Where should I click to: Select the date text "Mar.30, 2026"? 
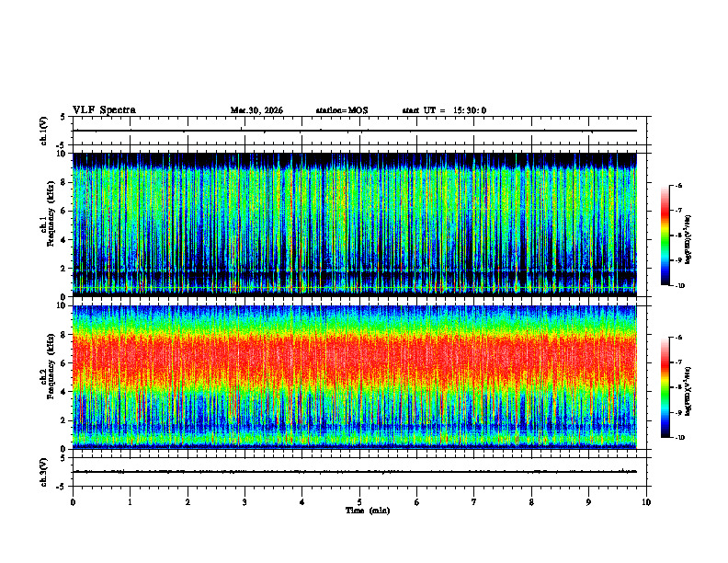(256, 110)
